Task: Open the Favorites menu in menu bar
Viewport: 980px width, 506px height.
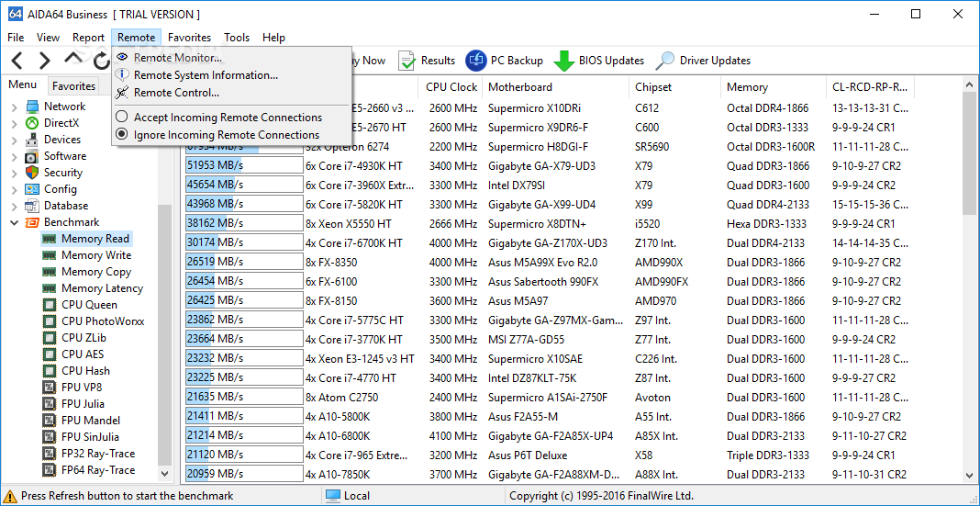Action: 189,38
